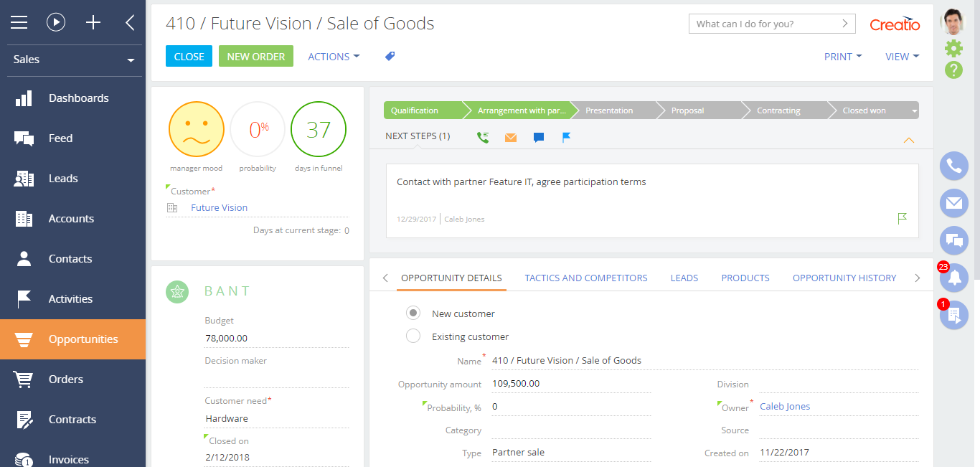Open the hamburger navigation menu

(19, 22)
